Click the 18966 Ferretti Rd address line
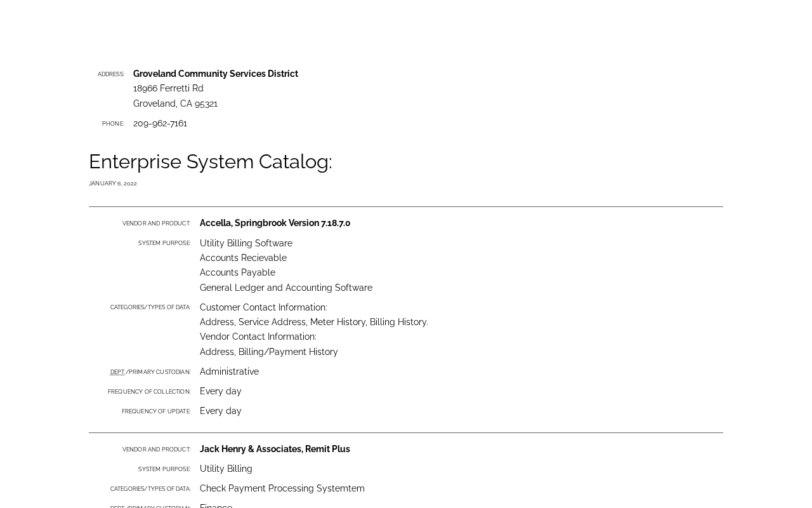The width and height of the screenshot is (812, 508). click(x=168, y=88)
